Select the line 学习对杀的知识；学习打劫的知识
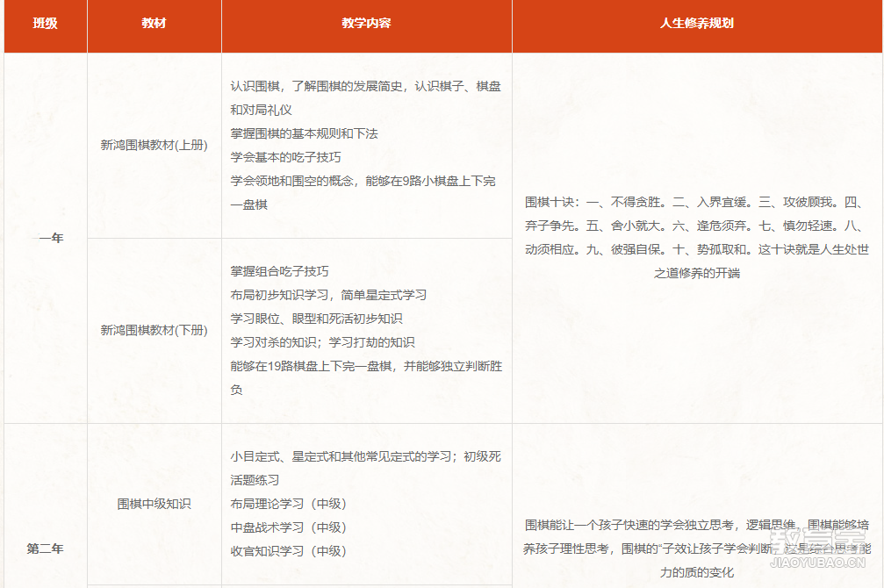This screenshot has height=588, width=884. (322, 342)
